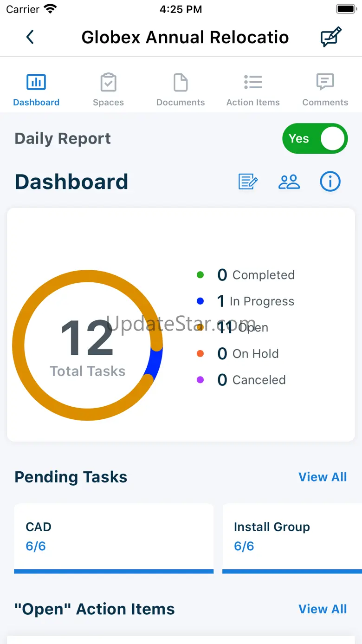
Task: Open the edit notes icon beside Dashboard
Action: click(x=248, y=182)
